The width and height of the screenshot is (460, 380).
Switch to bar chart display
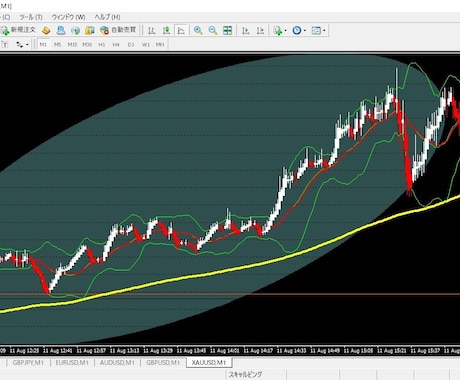[x=152, y=31]
